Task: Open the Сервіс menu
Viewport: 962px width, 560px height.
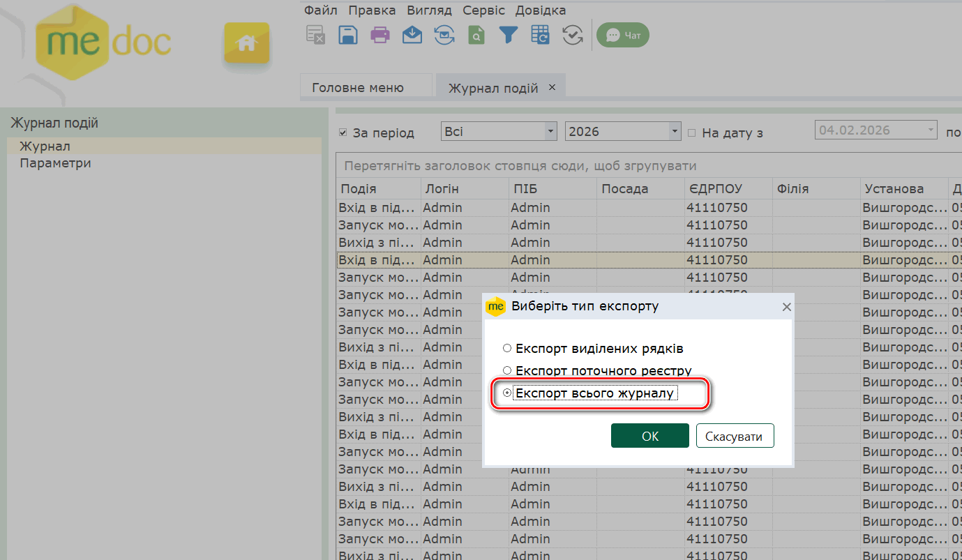Action: tap(483, 10)
